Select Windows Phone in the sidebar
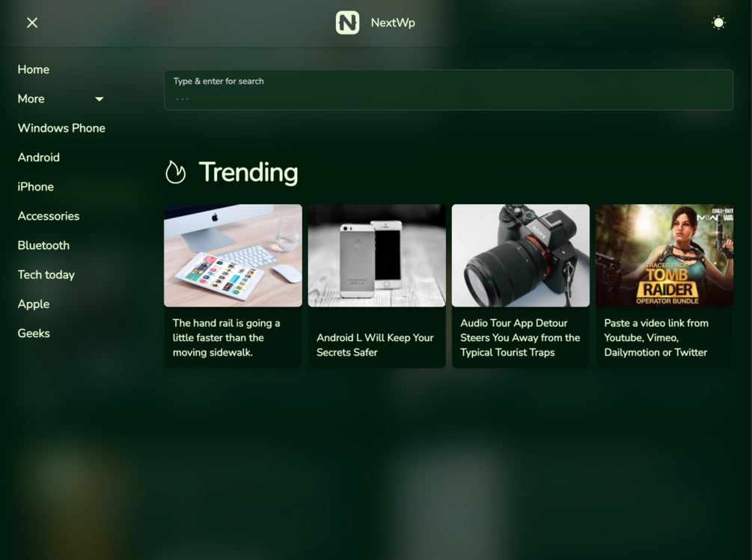Viewport: 752px width, 560px height. pyautogui.click(x=61, y=128)
